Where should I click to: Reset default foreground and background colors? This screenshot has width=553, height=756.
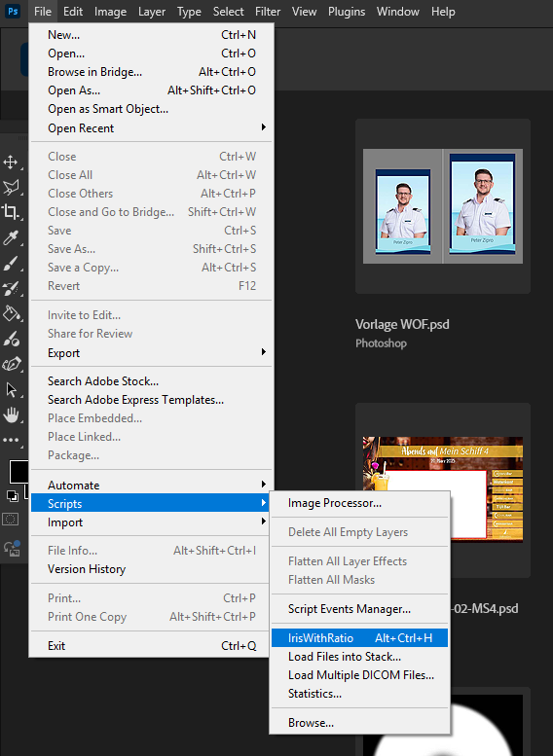coord(12,495)
